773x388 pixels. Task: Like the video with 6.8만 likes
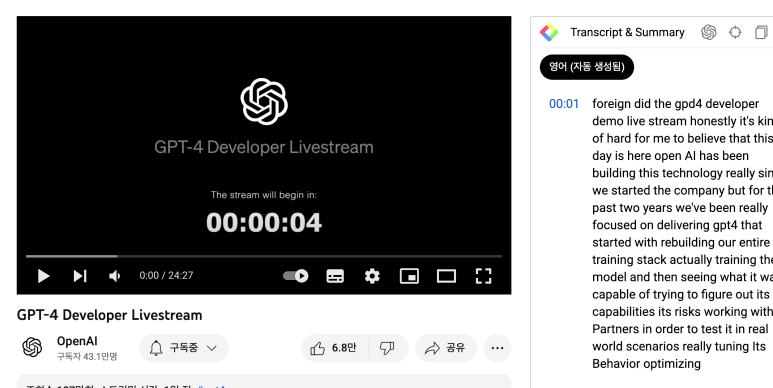coord(334,348)
